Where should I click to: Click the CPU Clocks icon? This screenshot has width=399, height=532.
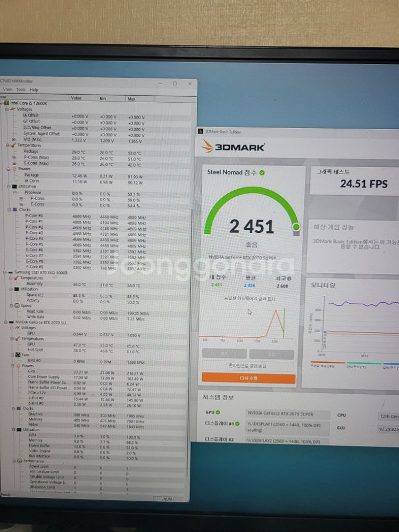[15, 210]
